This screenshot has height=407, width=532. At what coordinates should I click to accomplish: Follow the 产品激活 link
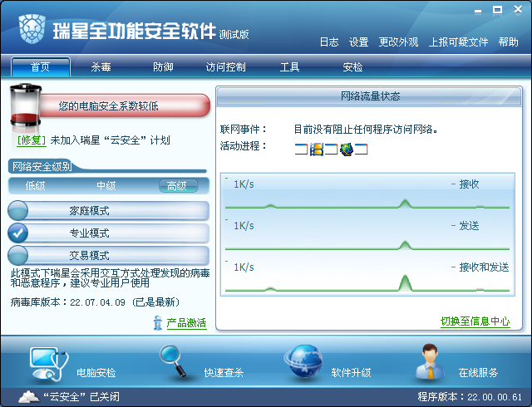click(186, 323)
